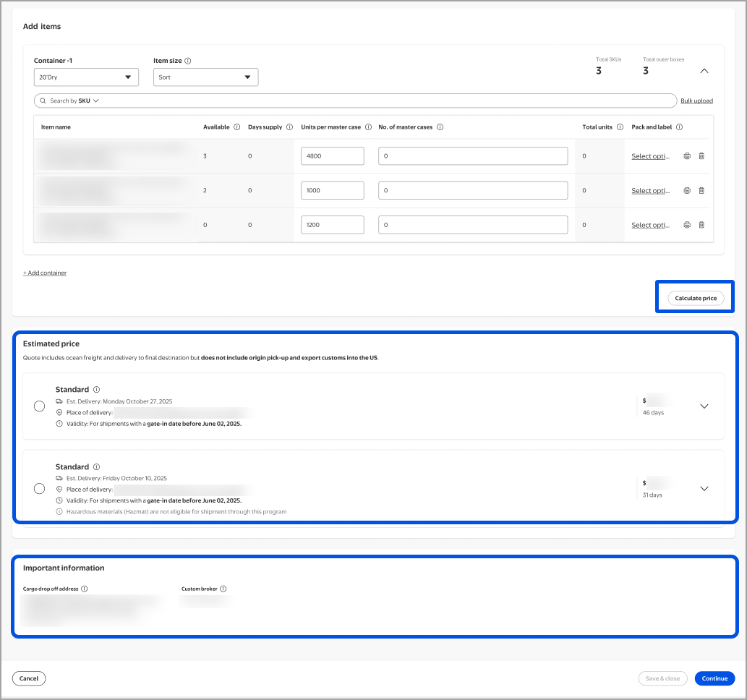747x700 pixels.
Task: Click the Units per master case field showing 1000
Action: pos(333,191)
